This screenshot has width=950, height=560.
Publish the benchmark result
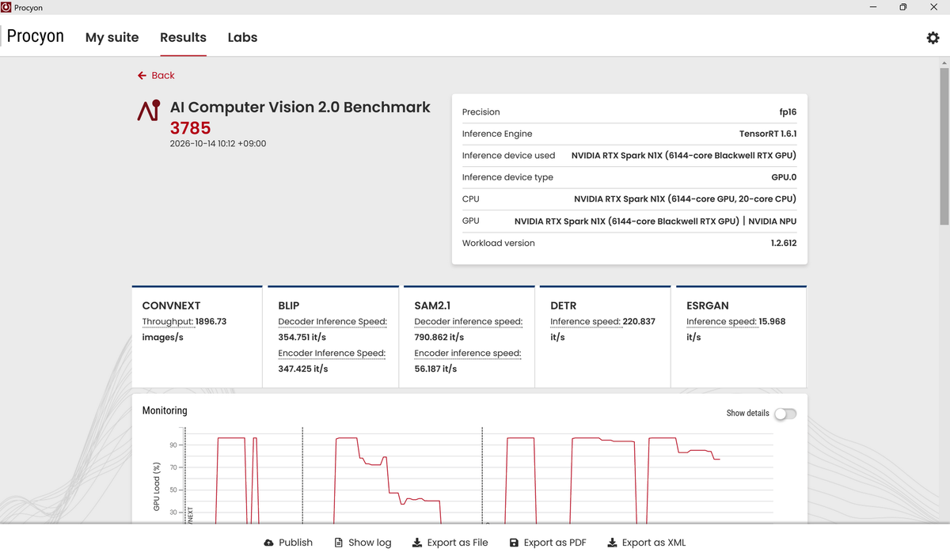click(x=288, y=543)
